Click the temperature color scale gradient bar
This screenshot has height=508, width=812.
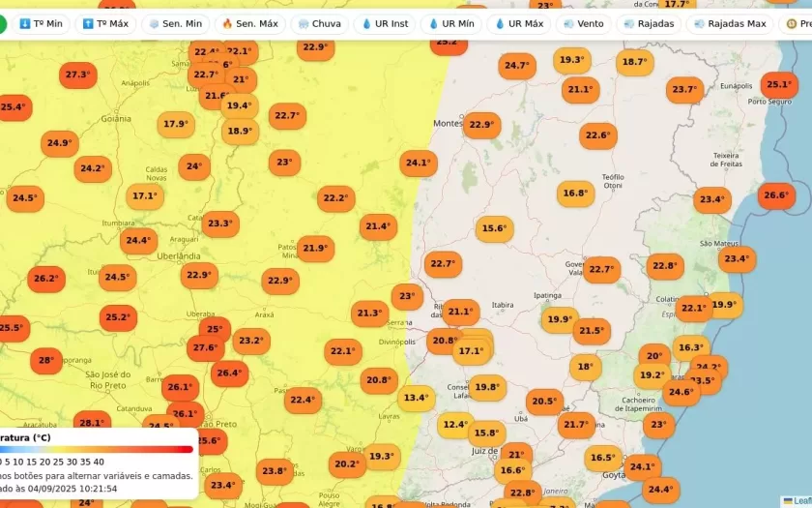point(96,449)
